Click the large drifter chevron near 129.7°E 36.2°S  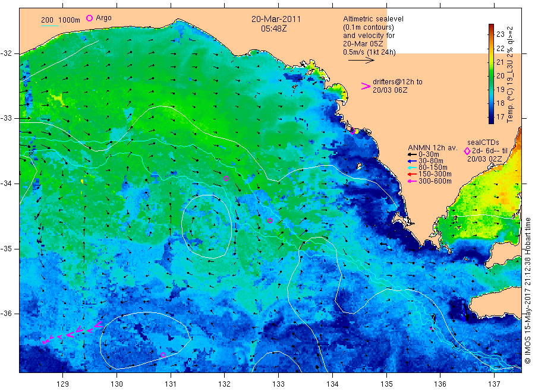(x=98, y=325)
